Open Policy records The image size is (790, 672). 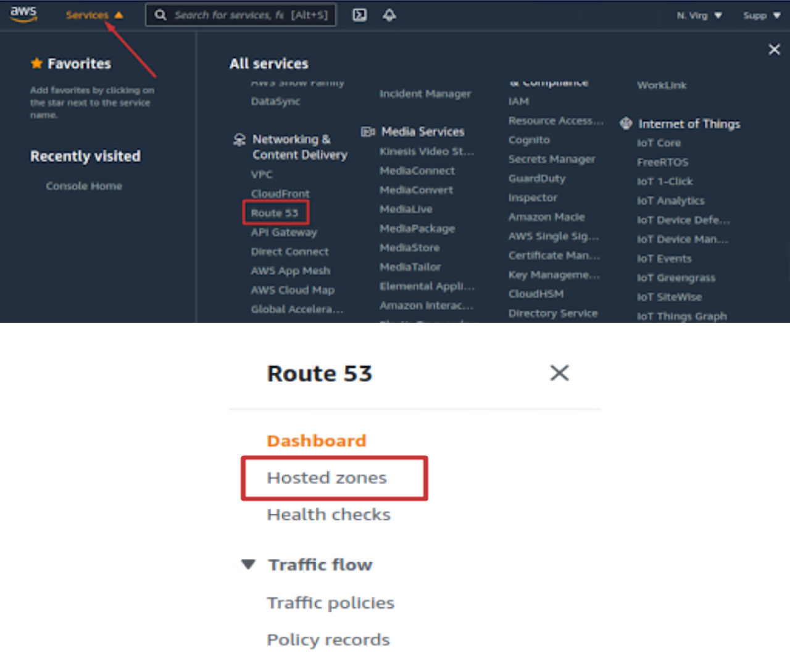(x=328, y=639)
